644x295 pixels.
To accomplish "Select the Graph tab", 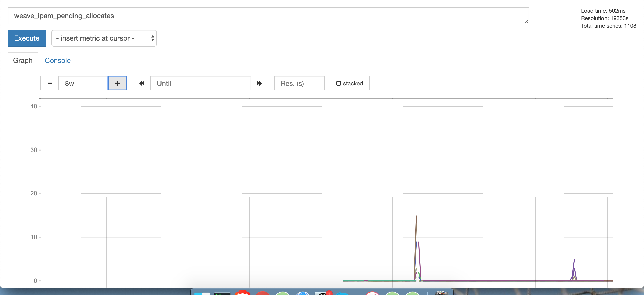I will (x=23, y=60).
